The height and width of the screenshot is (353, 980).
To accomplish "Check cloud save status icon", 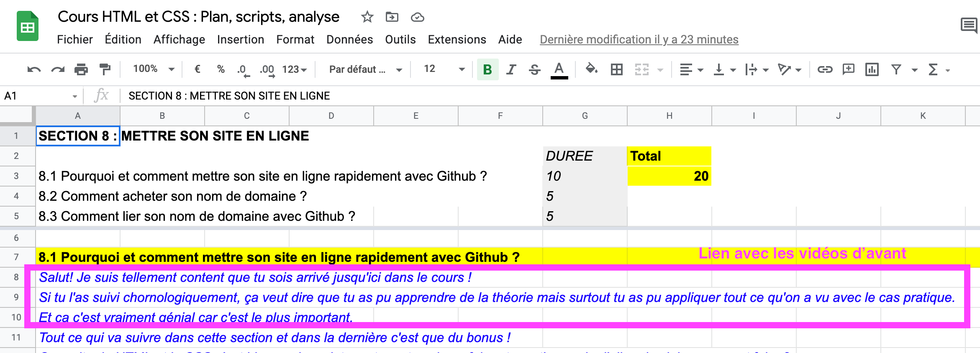I will click(x=417, y=17).
